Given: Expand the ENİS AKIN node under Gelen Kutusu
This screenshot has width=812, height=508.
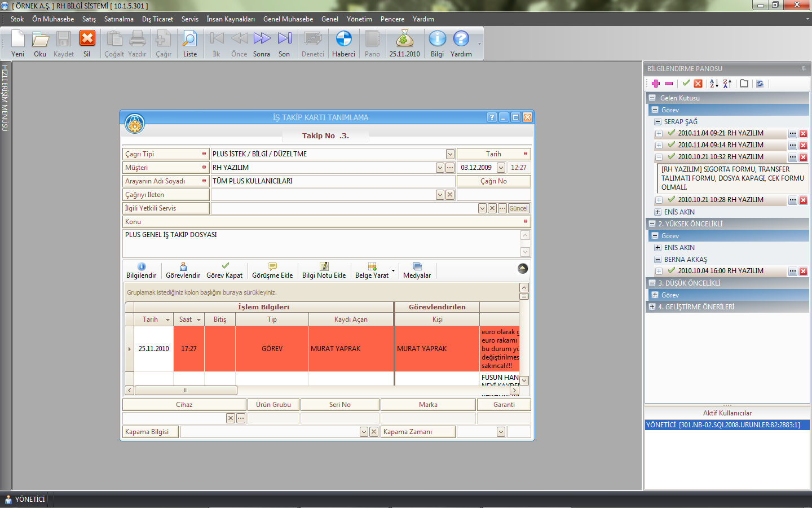Looking at the screenshot, I should click(657, 212).
